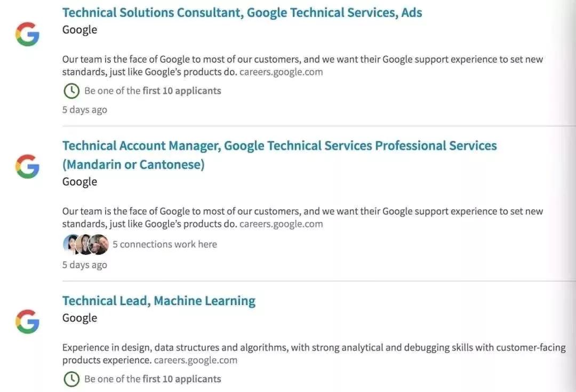Click clock icon in Technical Solutions Consultant listing
Viewport: 576px width, 392px height.
tap(71, 91)
